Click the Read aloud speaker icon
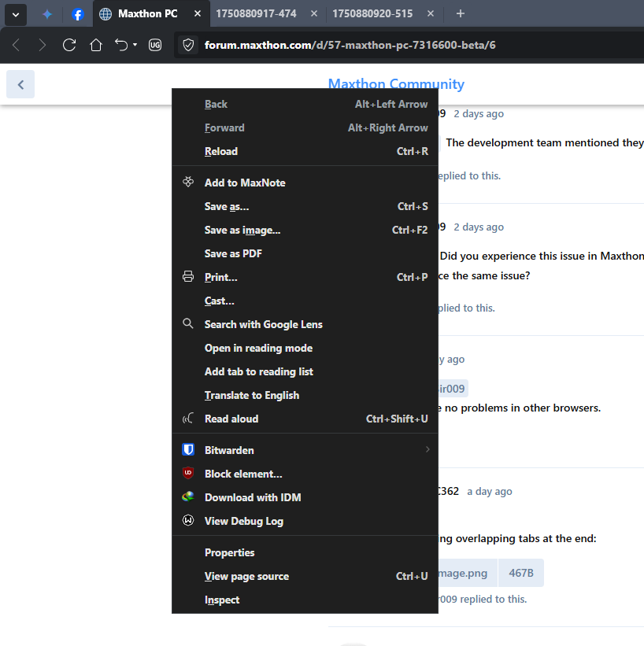644x646 pixels. (x=188, y=419)
